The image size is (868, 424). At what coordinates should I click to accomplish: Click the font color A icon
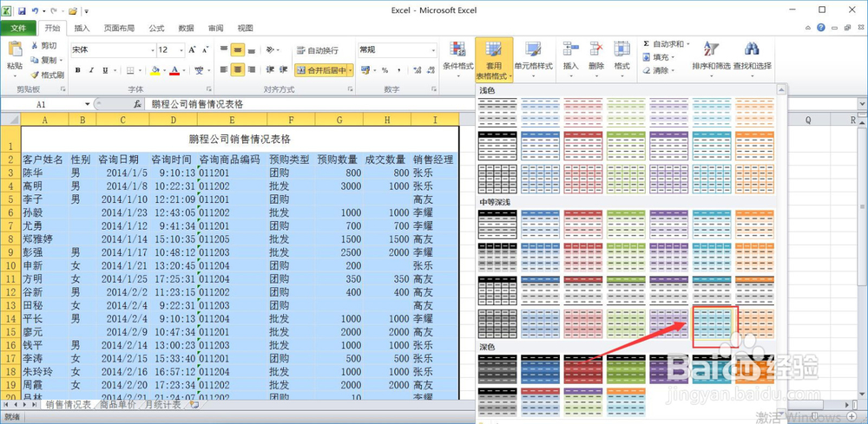tap(175, 70)
